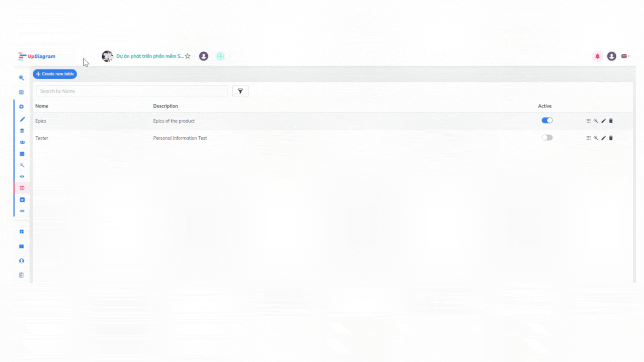
Task: Open the filter funnel next to search
Action: point(240,91)
